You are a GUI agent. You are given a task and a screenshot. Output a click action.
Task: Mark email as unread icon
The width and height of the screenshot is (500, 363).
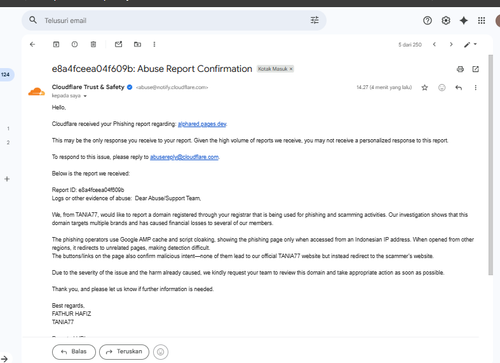[x=119, y=44]
